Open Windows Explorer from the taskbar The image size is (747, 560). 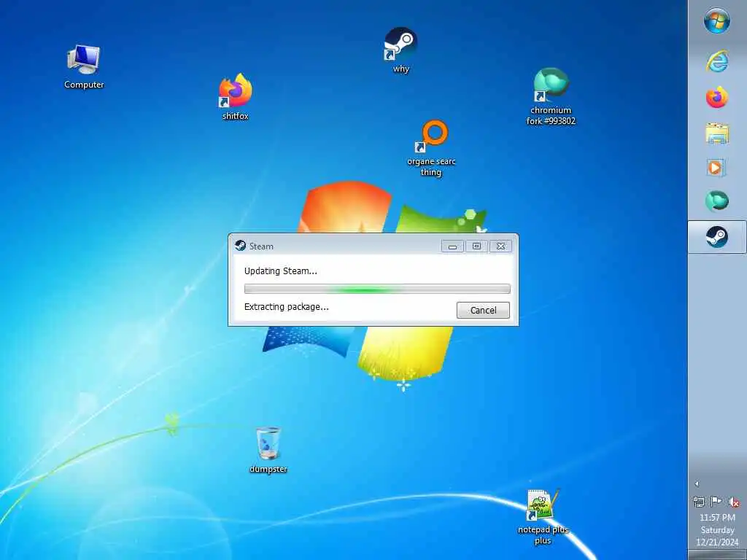click(717, 133)
